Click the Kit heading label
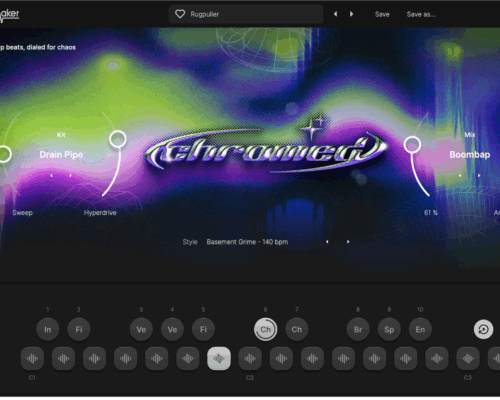 [61, 135]
